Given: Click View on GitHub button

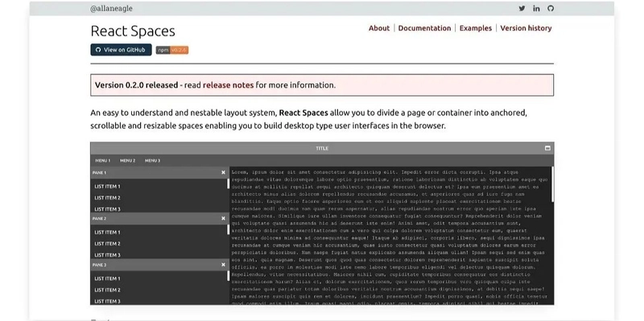Looking at the screenshot, I should pyautogui.click(x=122, y=50).
